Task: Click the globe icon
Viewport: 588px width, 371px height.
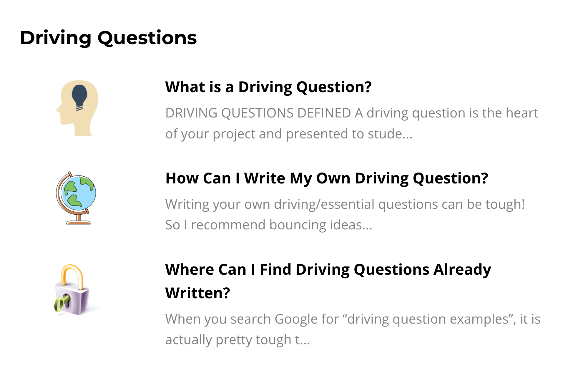Action: click(x=76, y=198)
